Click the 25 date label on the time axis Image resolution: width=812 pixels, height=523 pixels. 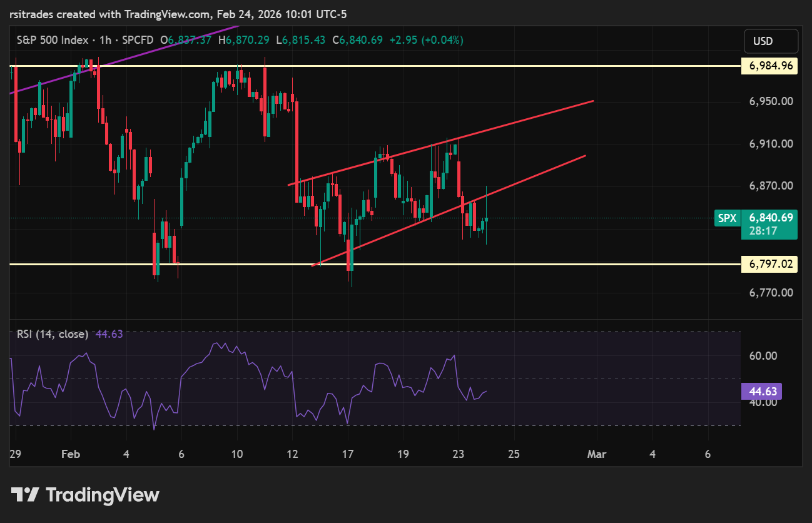[x=514, y=454]
